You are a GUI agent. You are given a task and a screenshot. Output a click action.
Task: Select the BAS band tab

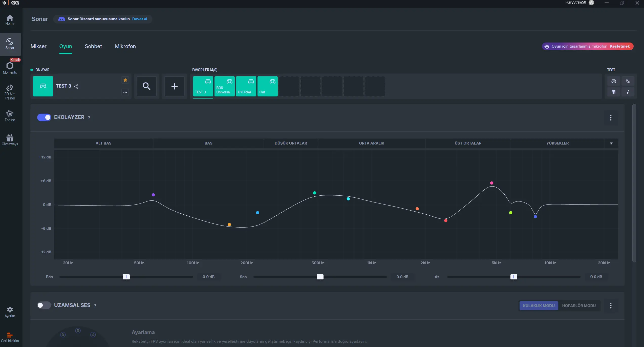tap(208, 143)
